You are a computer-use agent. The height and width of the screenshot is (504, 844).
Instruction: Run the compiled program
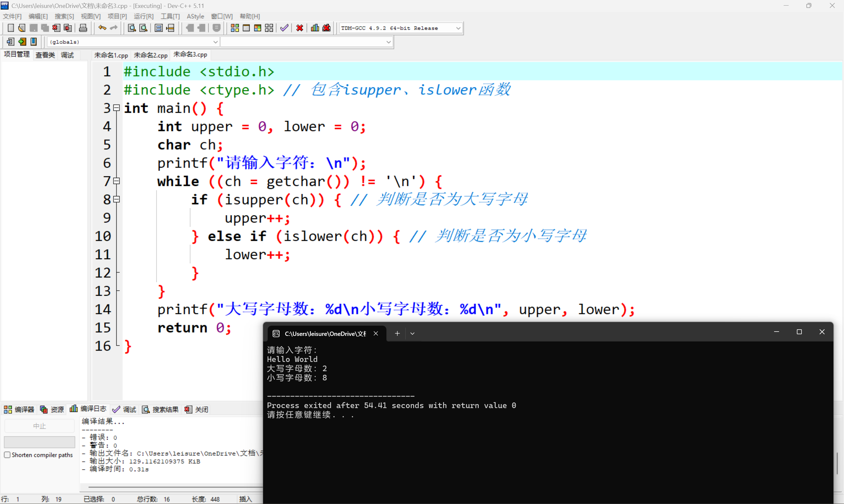[246, 28]
